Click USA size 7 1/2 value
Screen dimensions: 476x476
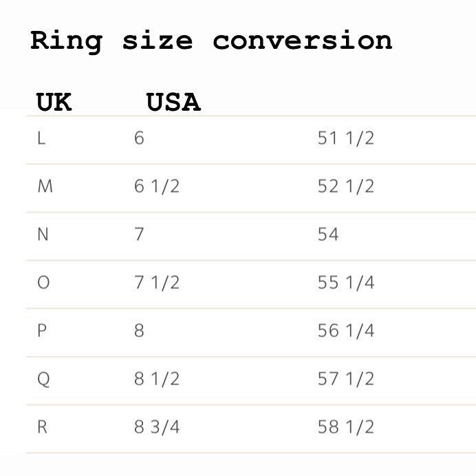(156, 283)
